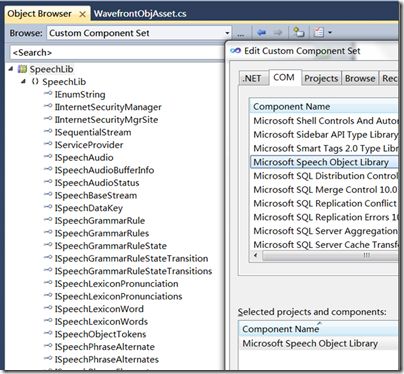Select ISpeechLexiconWord interface
404x374 pixels.
99,309
